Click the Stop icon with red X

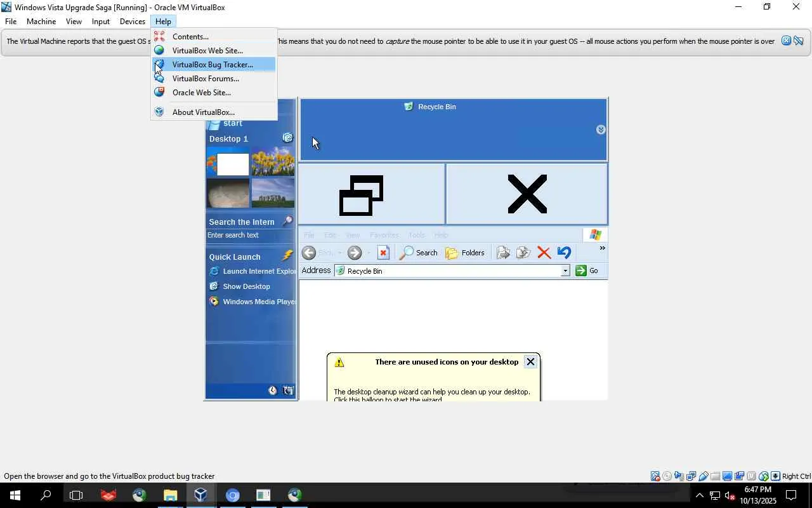click(383, 253)
